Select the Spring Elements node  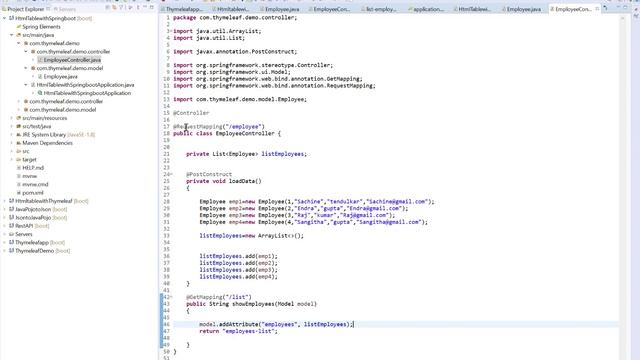click(x=41, y=27)
